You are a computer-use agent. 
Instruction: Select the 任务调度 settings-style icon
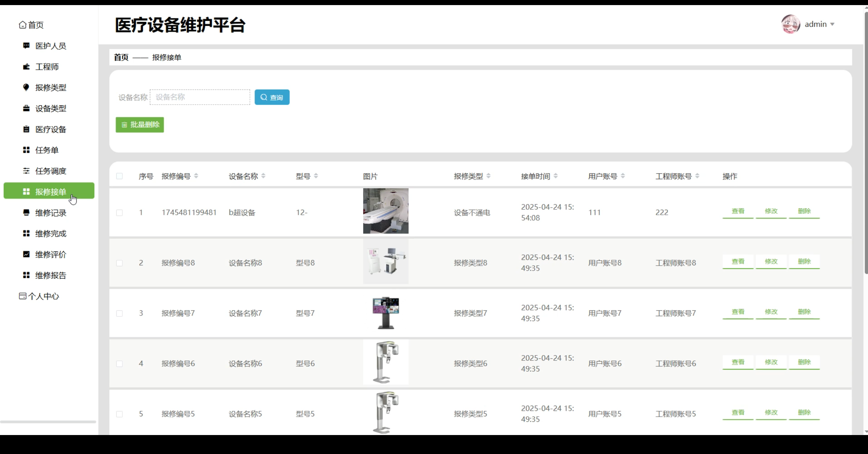pyautogui.click(x=26, y=171)
